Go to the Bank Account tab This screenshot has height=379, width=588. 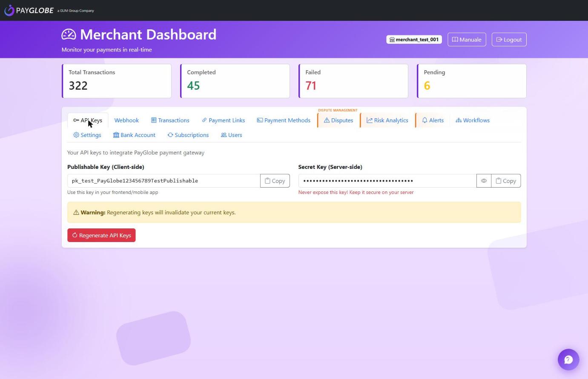pyautogui.click(x=134, y=135)
